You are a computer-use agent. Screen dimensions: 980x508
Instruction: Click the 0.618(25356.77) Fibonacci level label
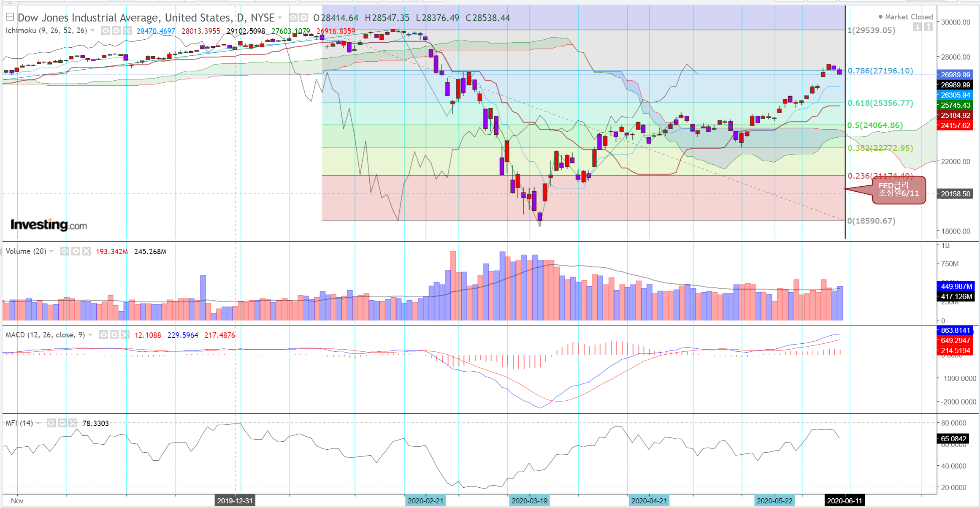pyautogui.click(x=880, y=103)
